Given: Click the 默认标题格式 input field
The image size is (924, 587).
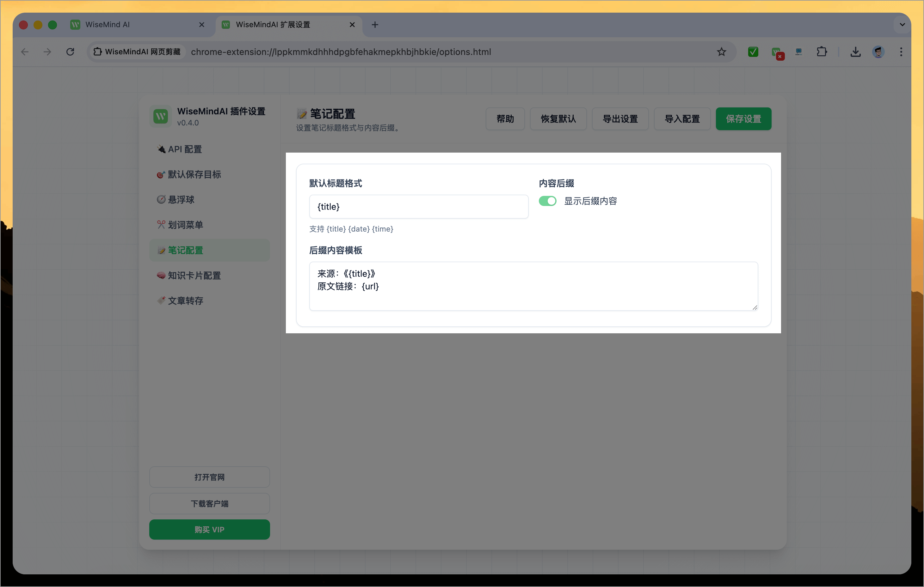Looking at the screenshot, I should [x=419, y=207].
